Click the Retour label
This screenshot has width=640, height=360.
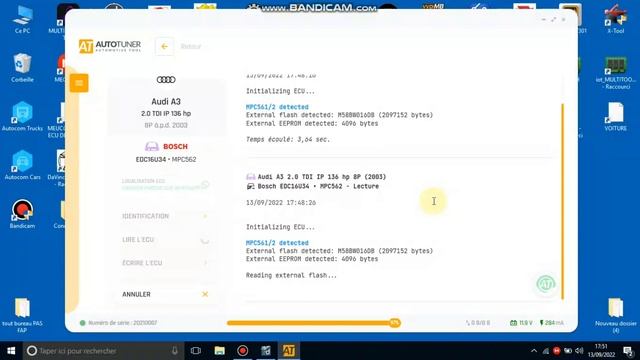tap(191, 47)
